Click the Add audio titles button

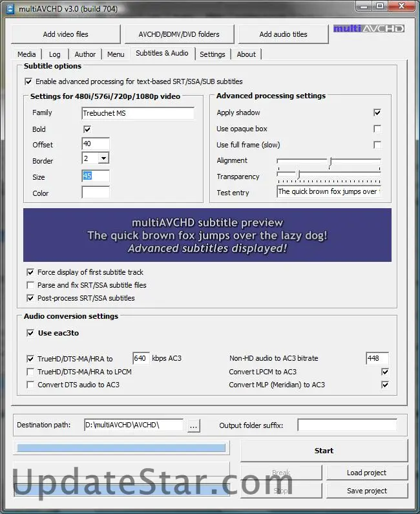(x=284, y=34)
